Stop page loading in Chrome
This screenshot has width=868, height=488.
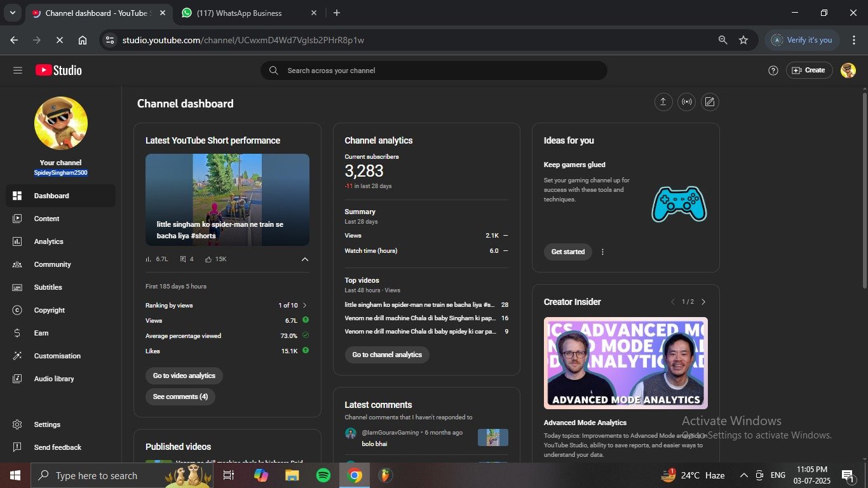[59, 40]
